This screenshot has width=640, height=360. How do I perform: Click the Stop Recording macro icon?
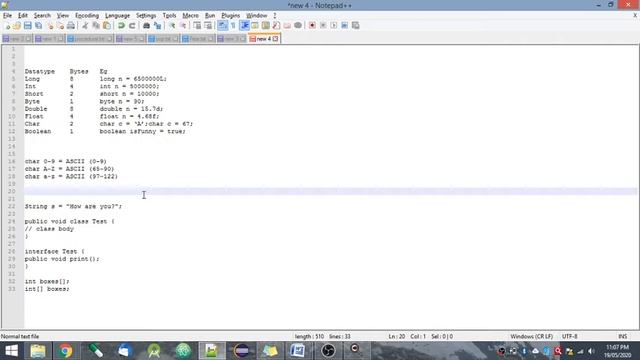pyautogui.click(x=323, y=26)
